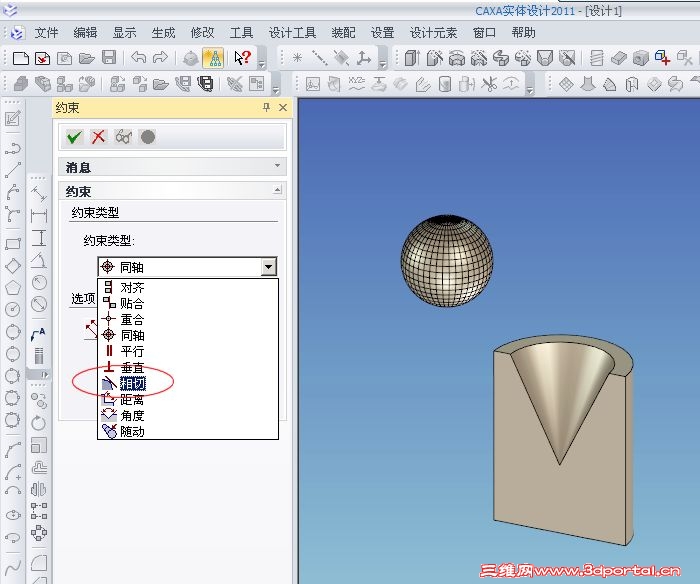The height and width of the screenshot is (584, 700).
Task: Click the red X to cancel constraint
Action: (x=99, y=137)
